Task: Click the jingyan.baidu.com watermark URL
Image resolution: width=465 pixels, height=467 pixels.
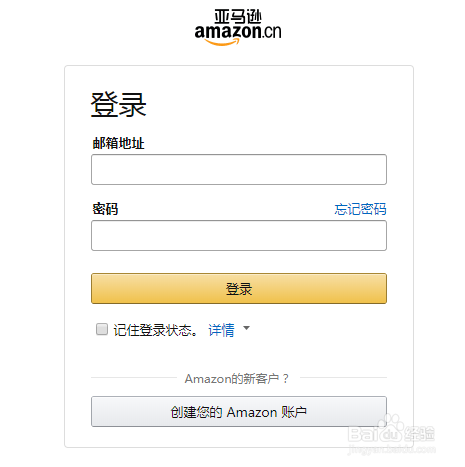Action: pos(392,450)
